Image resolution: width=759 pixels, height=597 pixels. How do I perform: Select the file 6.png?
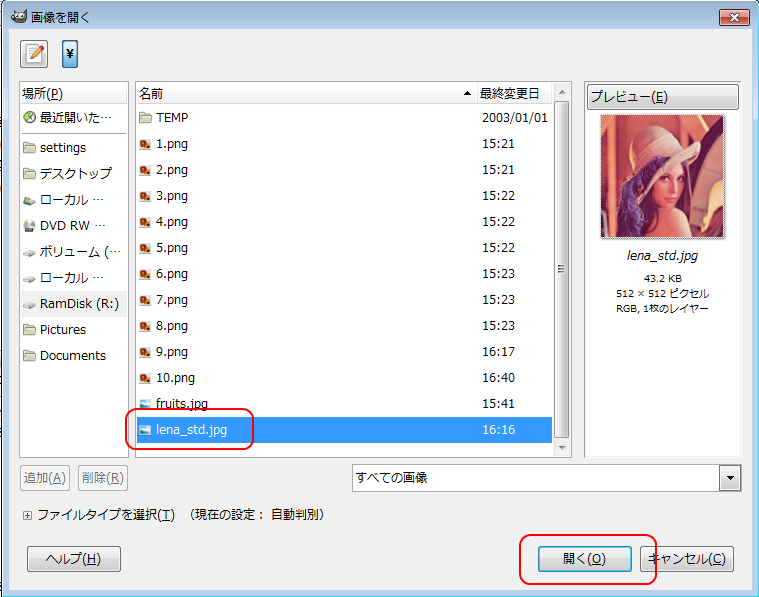point(344,274)
